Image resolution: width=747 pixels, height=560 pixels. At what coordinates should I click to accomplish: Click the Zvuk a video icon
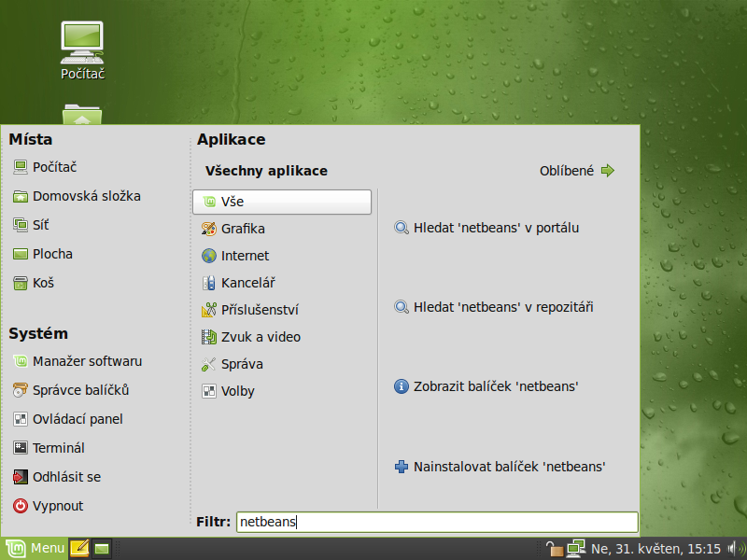[208, 337]
